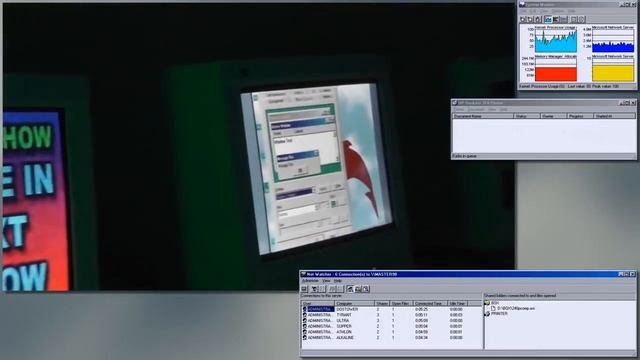Switch System Monitor to numeric charts
640x360 pixels.
tap(564, 19)
